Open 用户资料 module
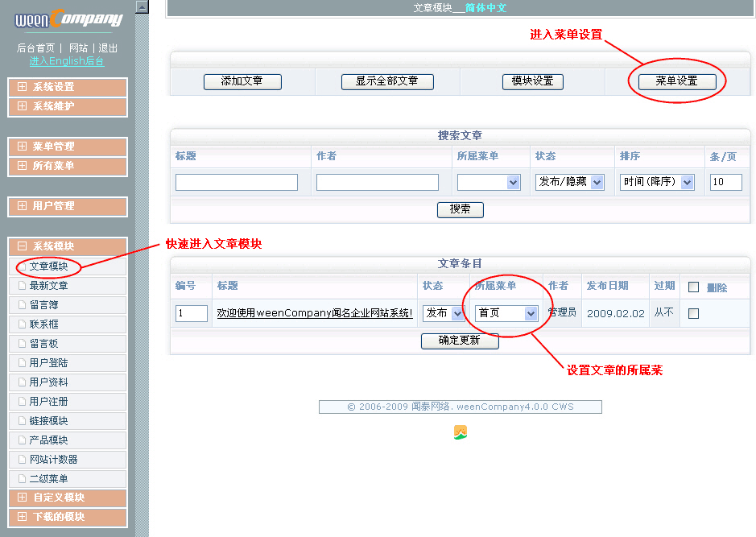 (x=68, y=382)
